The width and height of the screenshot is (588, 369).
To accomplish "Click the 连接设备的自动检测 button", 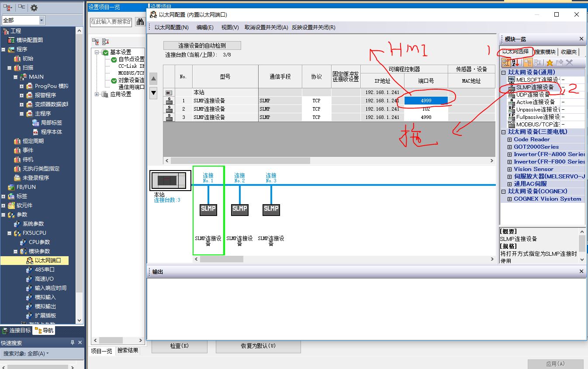I will (x=202, y=45).
